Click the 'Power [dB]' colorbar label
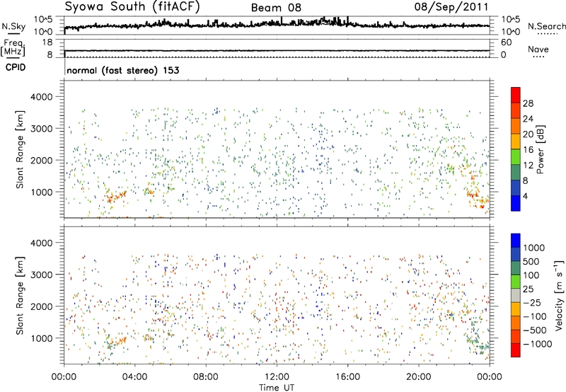Image resolution: width=566 pixels, height=392 pixels. pyautogui.click(x=540, y=149)
